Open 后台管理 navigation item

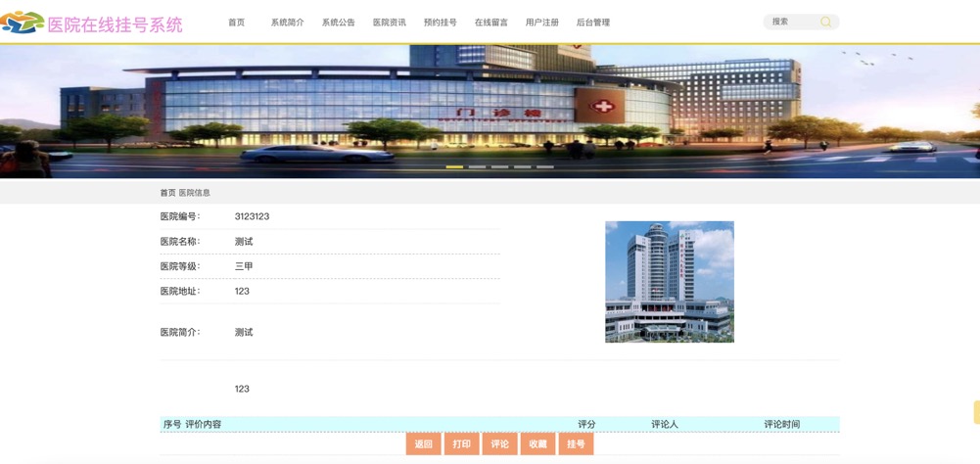click(x=593, y=23)
